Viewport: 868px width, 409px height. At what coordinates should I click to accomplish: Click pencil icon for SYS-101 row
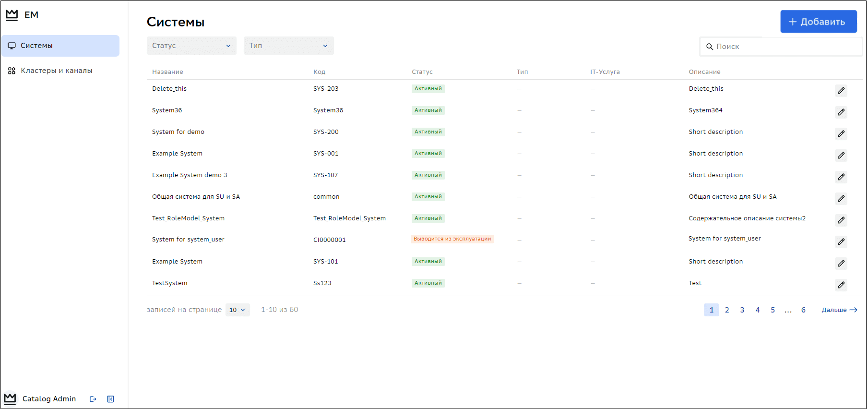[x=841, y=264]
